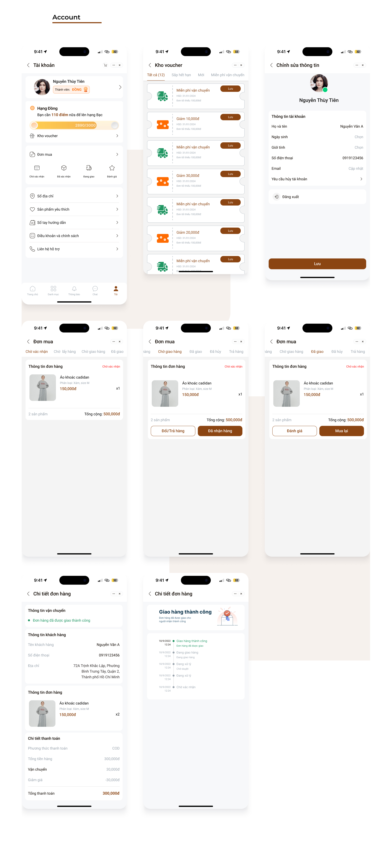
Task: Switch to Miễn phí vận chuyển tab
Action: (228, 75)
